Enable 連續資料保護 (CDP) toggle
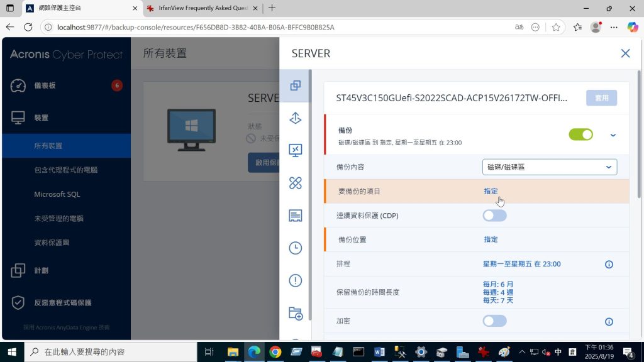 coord(494,216)
